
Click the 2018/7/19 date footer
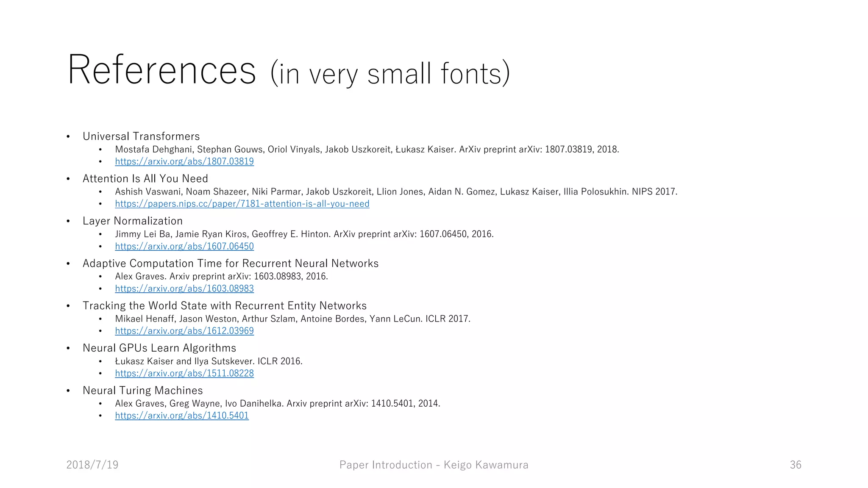coord(92,465)
